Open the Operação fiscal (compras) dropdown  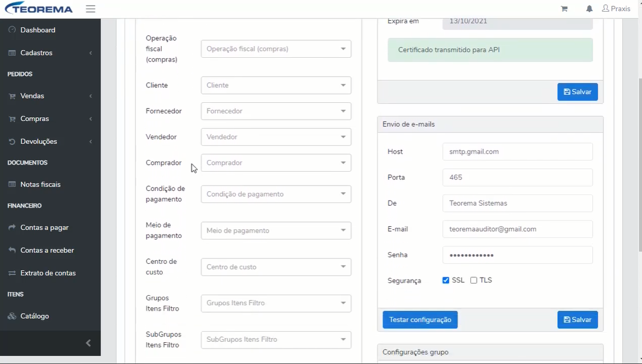click(276, 49)
